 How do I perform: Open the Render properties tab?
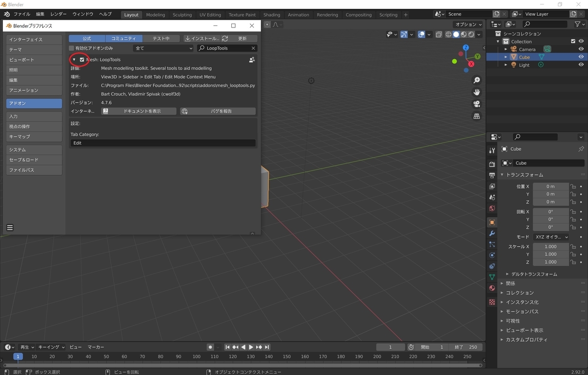(492, 164)
